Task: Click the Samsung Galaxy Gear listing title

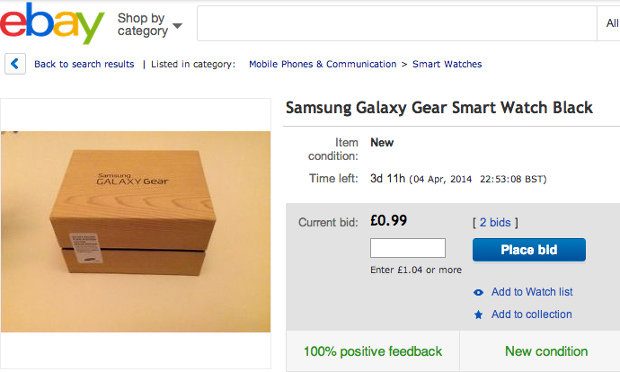Action: pos(439,108)
